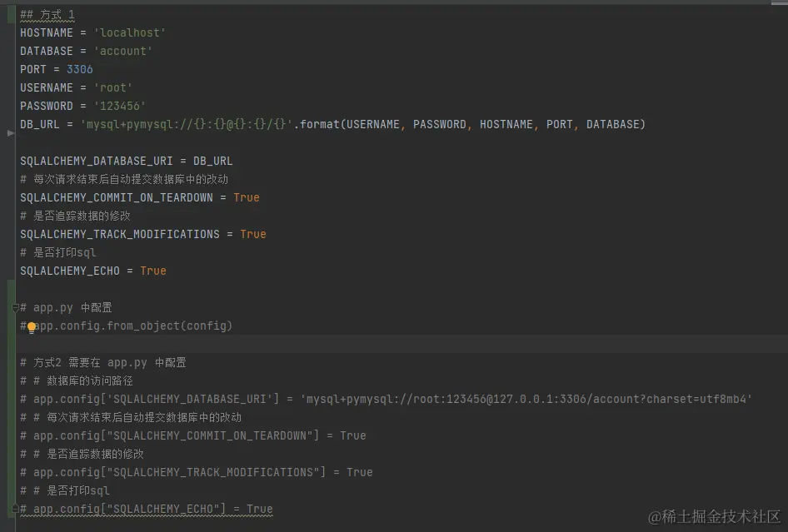
Task: Click the '## 方式 1' heading comment
Action: [x=47, y=14]
